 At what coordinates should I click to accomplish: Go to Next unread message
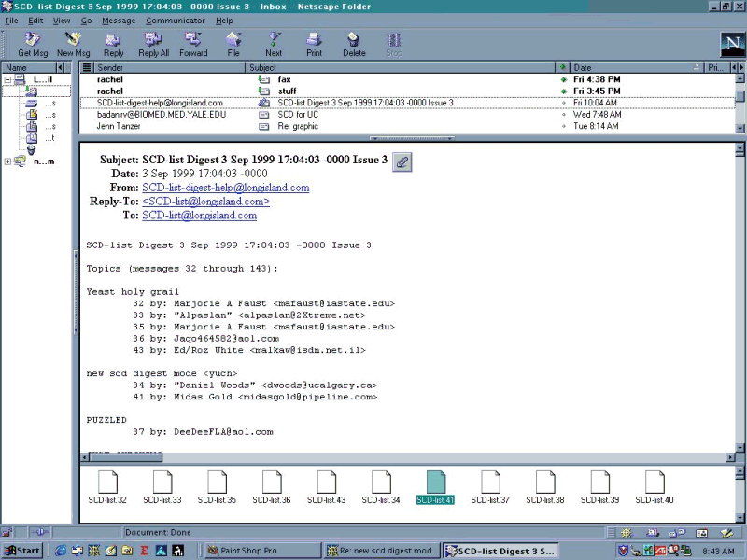click(274, 44)
